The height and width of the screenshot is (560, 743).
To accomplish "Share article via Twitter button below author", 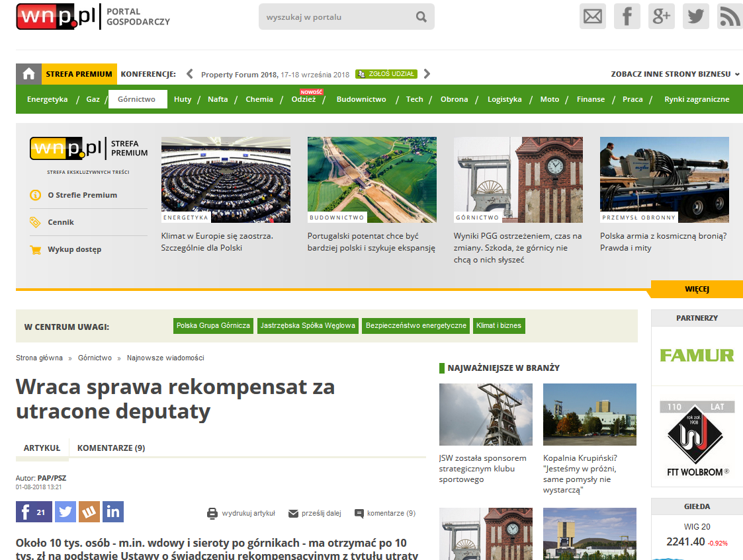I will 66,512.
